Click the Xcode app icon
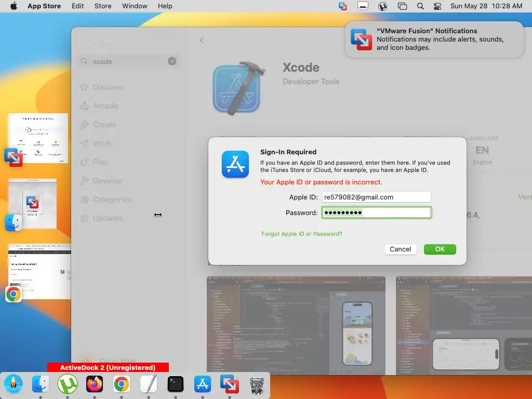The width and height of the screenshot is (532, 399). (239, 88)
